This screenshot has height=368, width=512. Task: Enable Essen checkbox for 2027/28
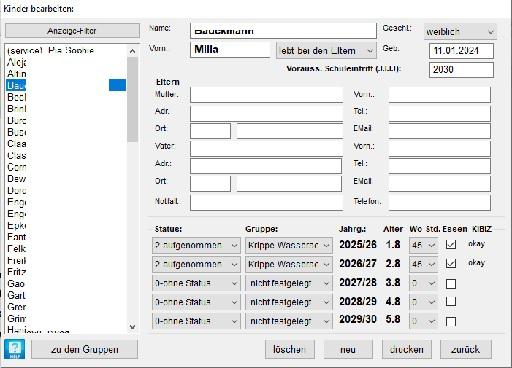tap(451, 284)
